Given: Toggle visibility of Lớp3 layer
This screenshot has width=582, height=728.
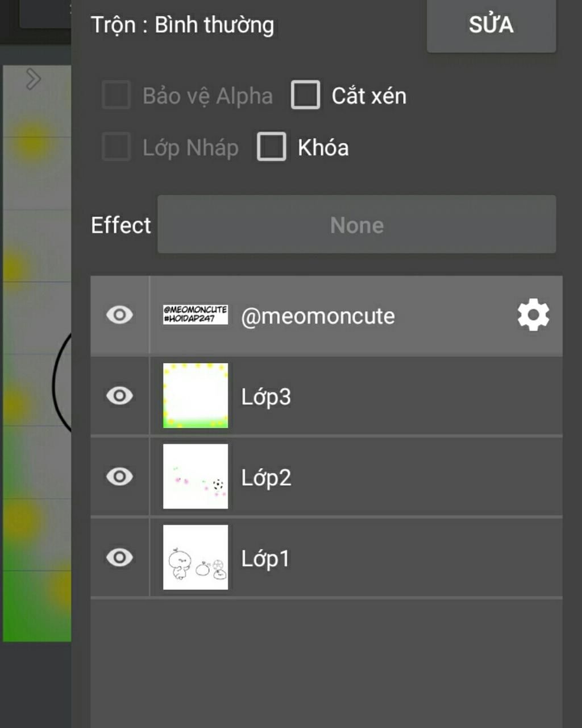Looking at the screenshot, I should 119,396.
